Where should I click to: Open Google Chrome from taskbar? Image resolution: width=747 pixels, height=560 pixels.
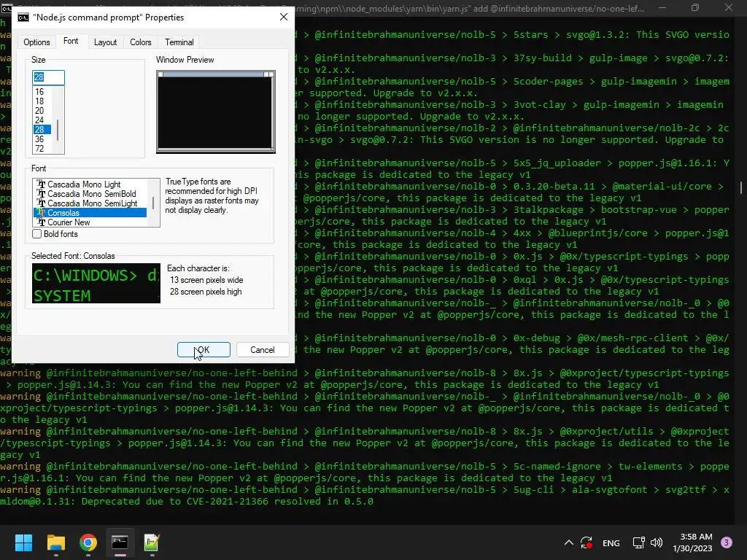88,542
